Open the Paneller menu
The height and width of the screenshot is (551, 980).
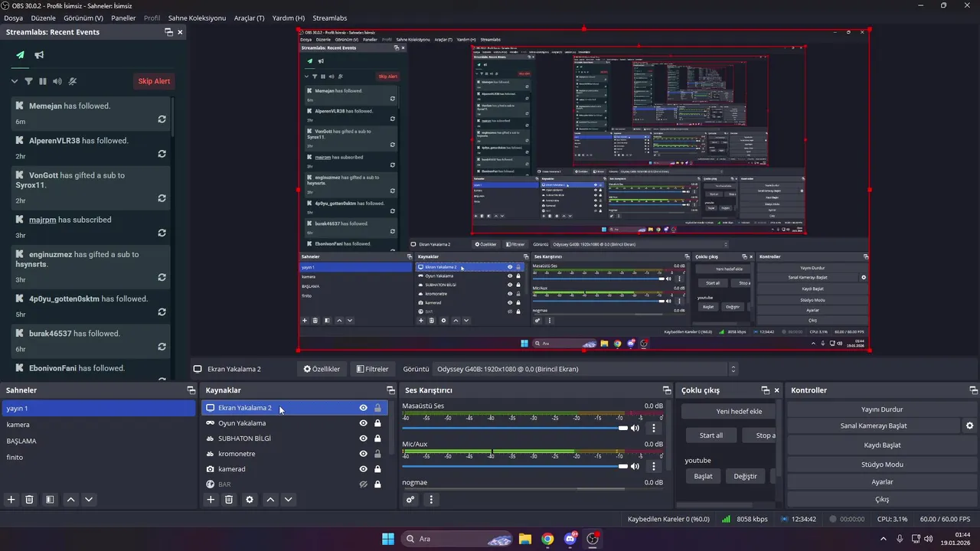tap(123, 18)
